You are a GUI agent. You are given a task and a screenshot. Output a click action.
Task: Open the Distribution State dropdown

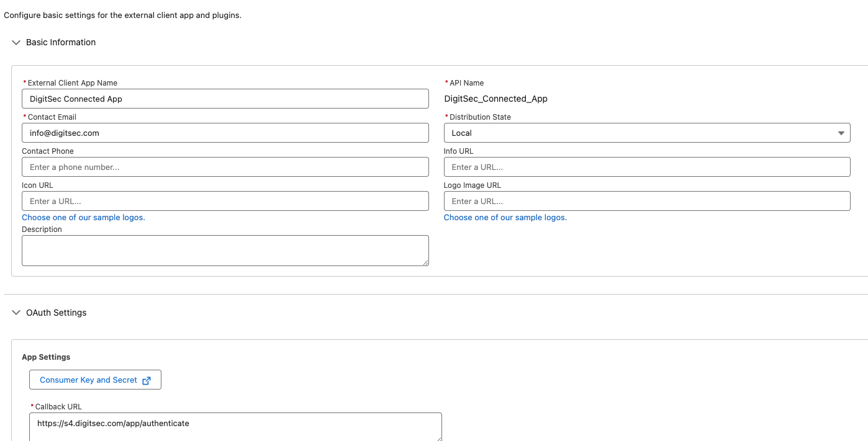click(x=647, y=133)
